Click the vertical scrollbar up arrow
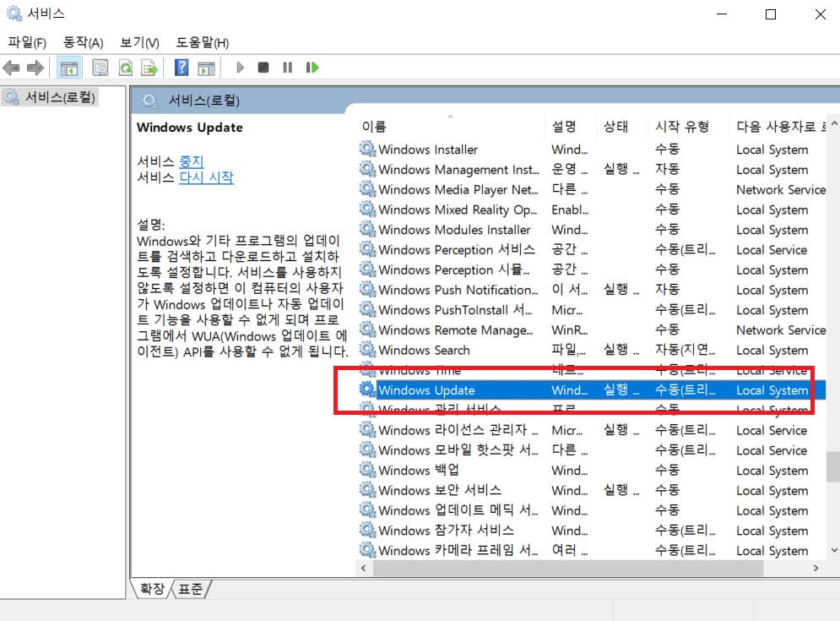 833,124
